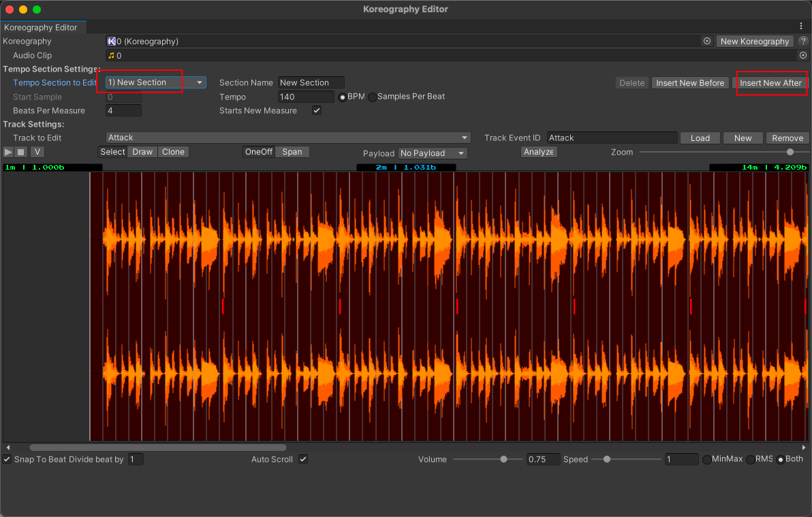Click the Beats Per Measure field
The image size is (812, 517).
(x=123, y=110)
